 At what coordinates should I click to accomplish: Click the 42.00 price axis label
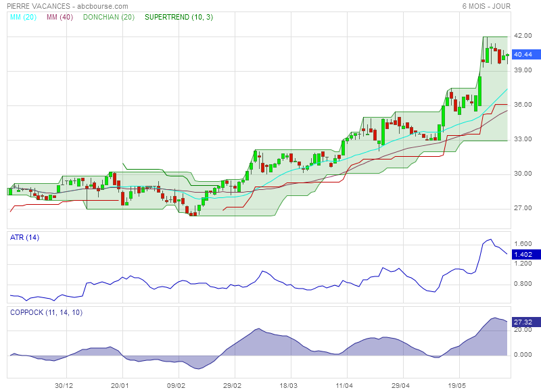pos(523,36)
